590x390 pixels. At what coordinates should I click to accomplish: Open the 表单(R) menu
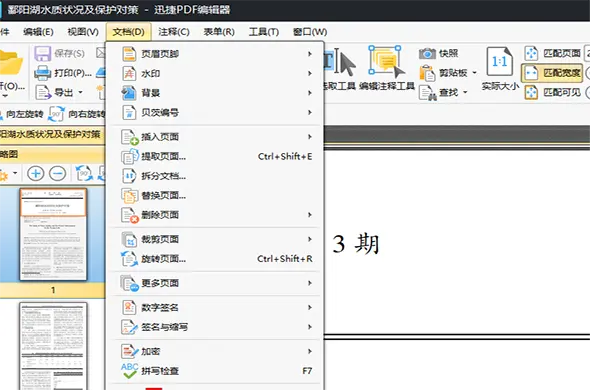point(219,32)
